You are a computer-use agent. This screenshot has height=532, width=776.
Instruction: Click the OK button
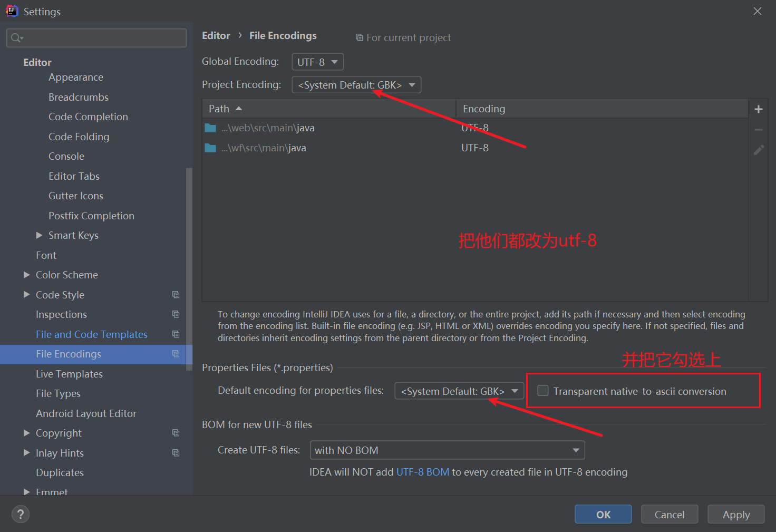click(x=603, y=514)
